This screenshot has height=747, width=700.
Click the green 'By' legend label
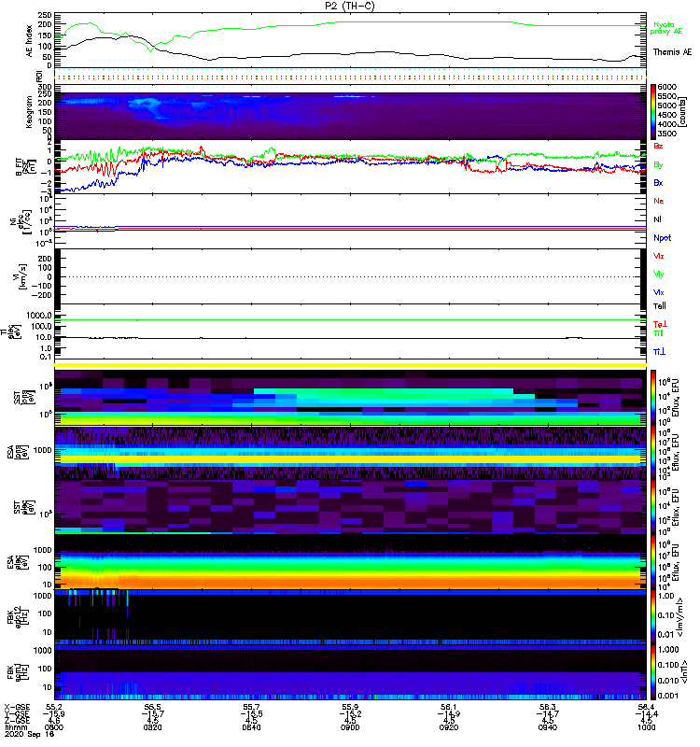click(658, 164)
